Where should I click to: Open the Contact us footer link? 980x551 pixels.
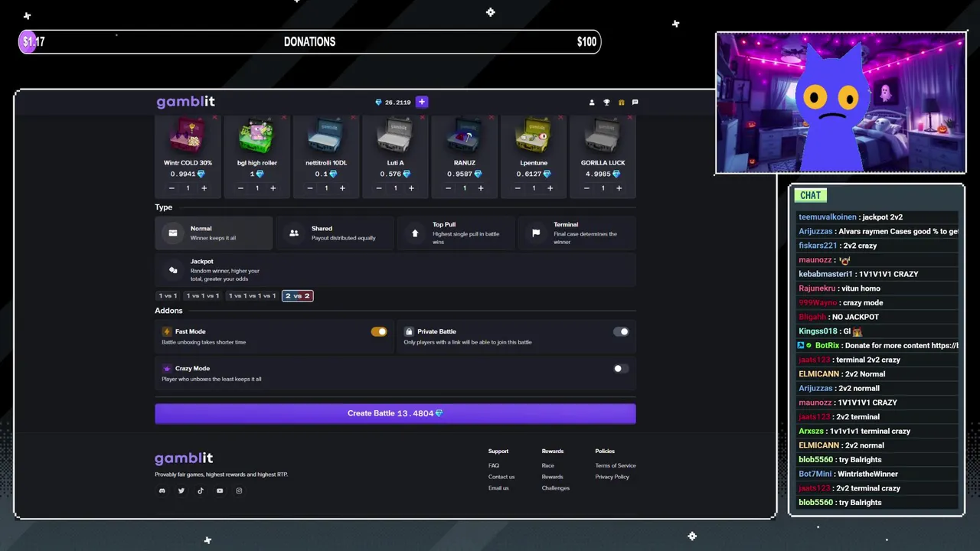[501, 477]
